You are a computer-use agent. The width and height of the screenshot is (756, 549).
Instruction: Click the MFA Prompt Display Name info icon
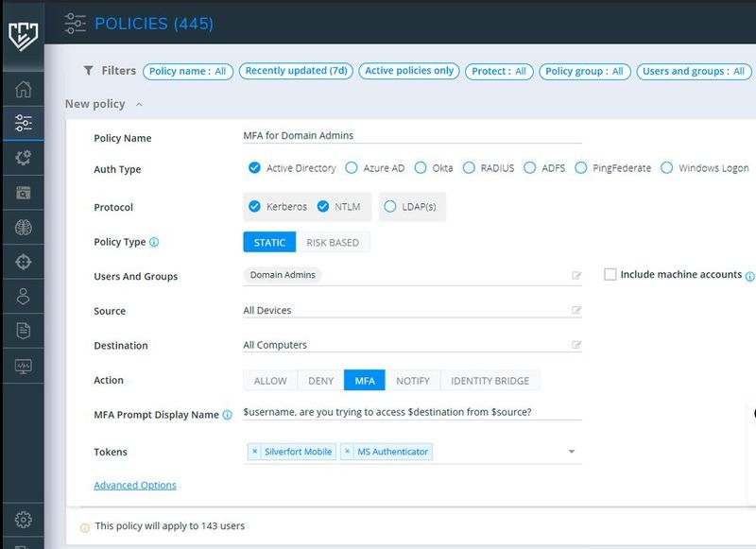click(227, 415)
